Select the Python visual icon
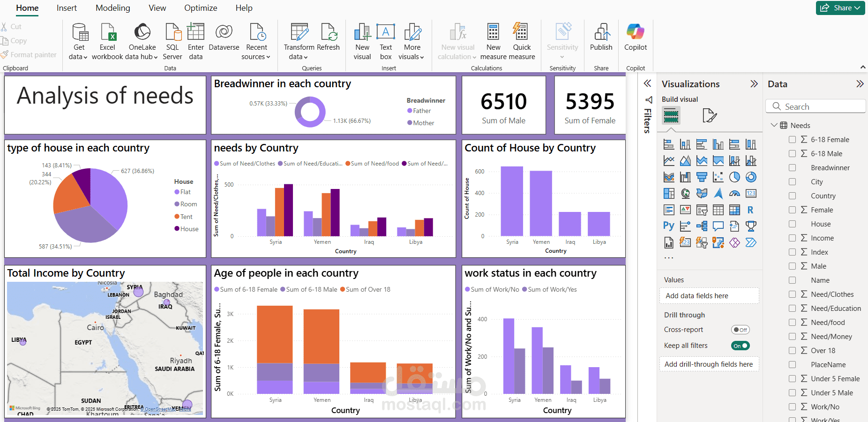Viewport: 868px width, 422px height. [669, 226]
